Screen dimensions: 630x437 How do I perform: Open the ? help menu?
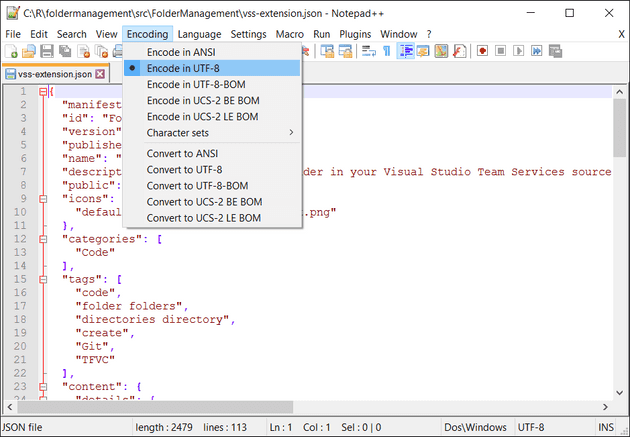[429, 34]
